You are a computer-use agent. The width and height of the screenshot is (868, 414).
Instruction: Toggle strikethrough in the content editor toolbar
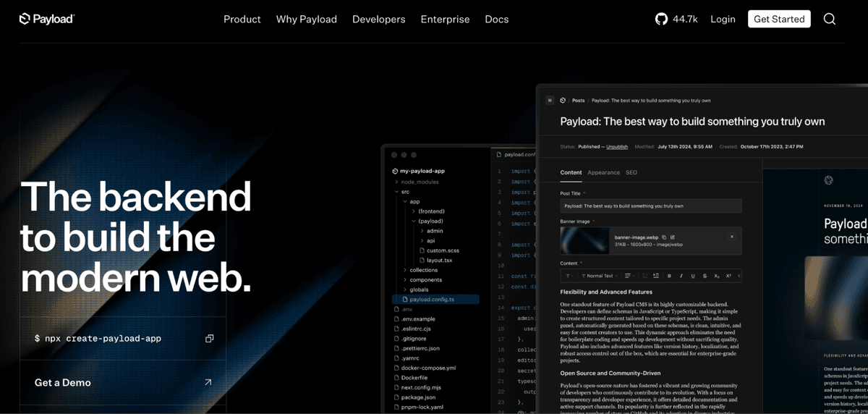(x=705, y=276)
